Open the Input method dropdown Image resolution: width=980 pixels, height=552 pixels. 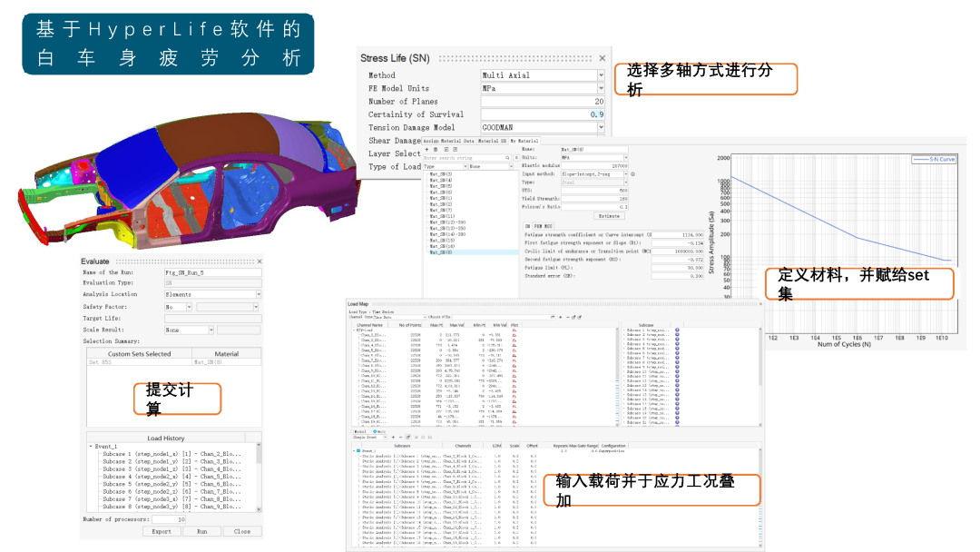click(593, 173)
